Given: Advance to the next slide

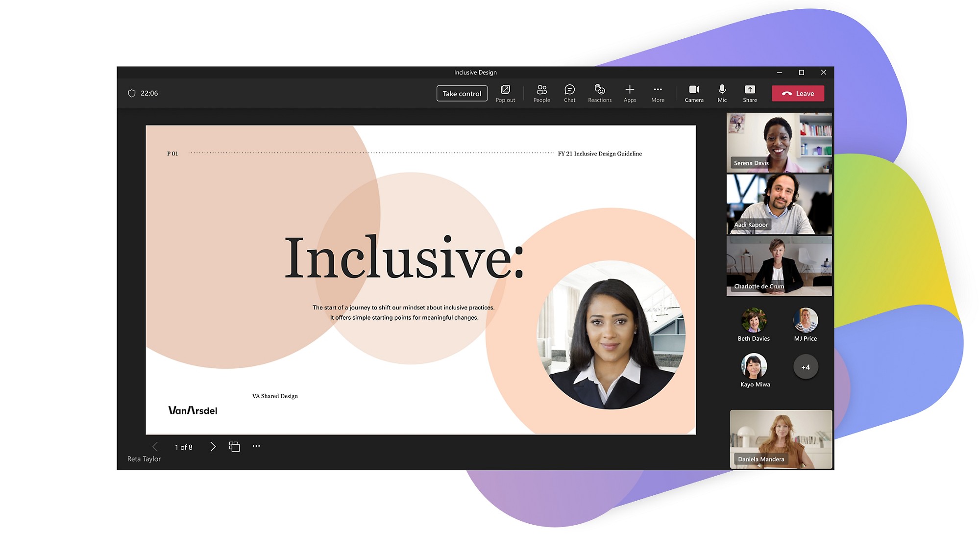Looking at the screenshot, I should [x=213, y=447].
